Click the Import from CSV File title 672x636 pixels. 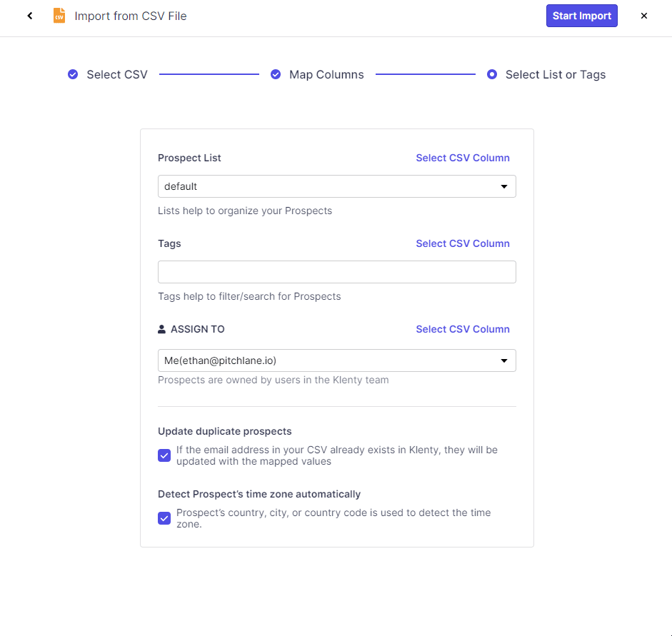(131, 16)
